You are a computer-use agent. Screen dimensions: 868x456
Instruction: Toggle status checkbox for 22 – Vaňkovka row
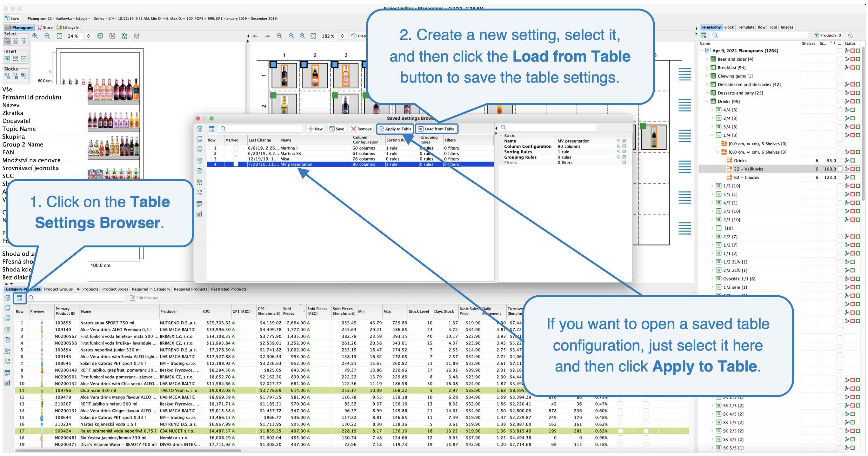tap(840, 169)
